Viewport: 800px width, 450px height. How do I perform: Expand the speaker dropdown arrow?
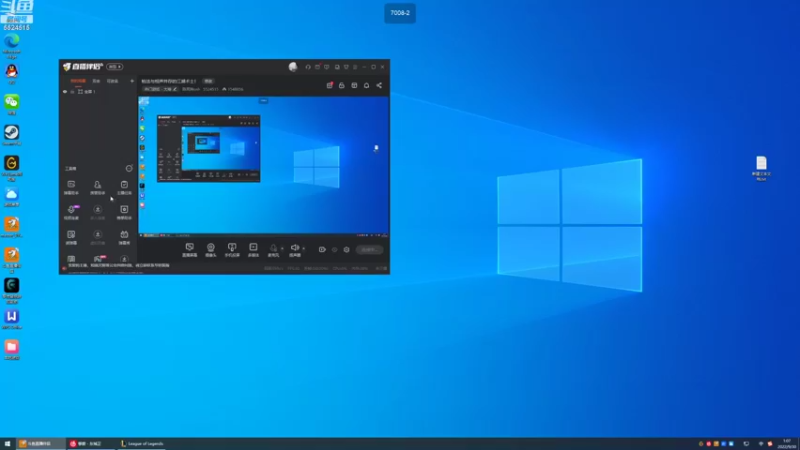point(304,248)
